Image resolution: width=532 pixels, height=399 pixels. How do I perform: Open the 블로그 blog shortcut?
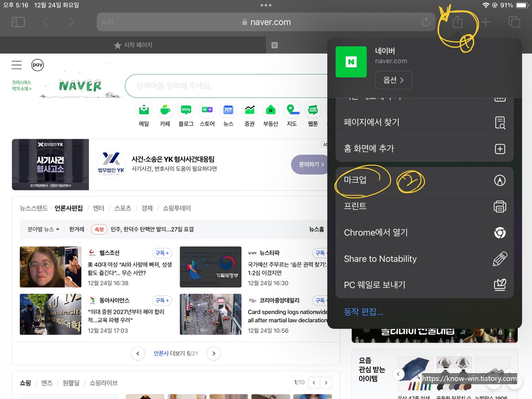click(186, 115)
